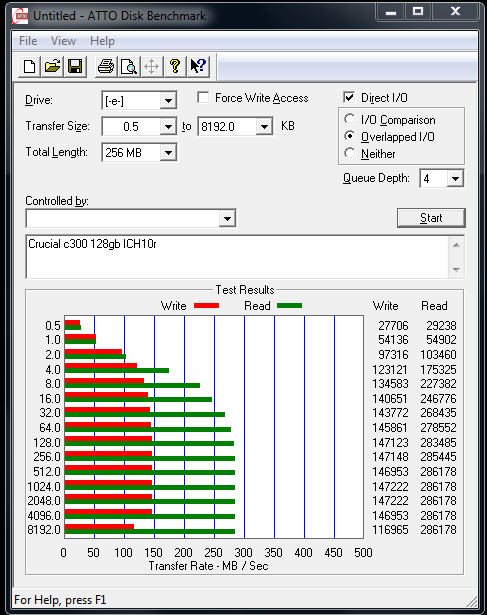Click the yellow question mark About icon
Image resolution: width=487 pixels, height=615 pixels.
click(175, 66)
